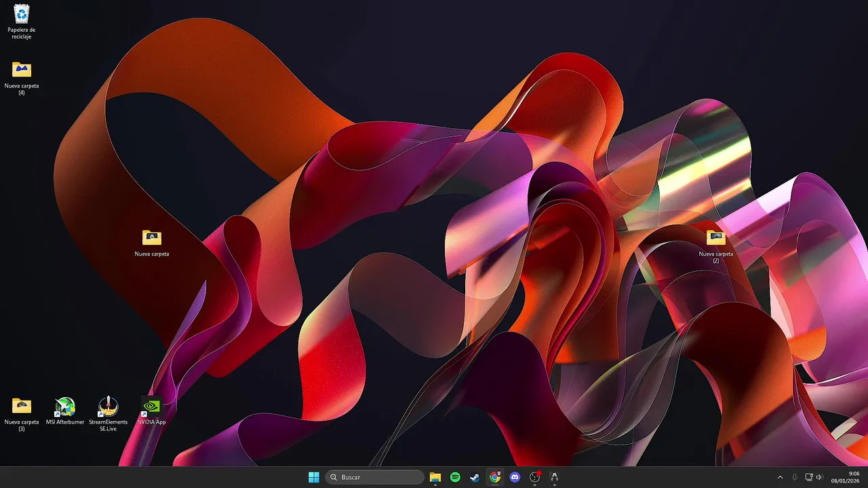Click the microphone tray icon
Viewport: 868px width, 488px height.
795,477
